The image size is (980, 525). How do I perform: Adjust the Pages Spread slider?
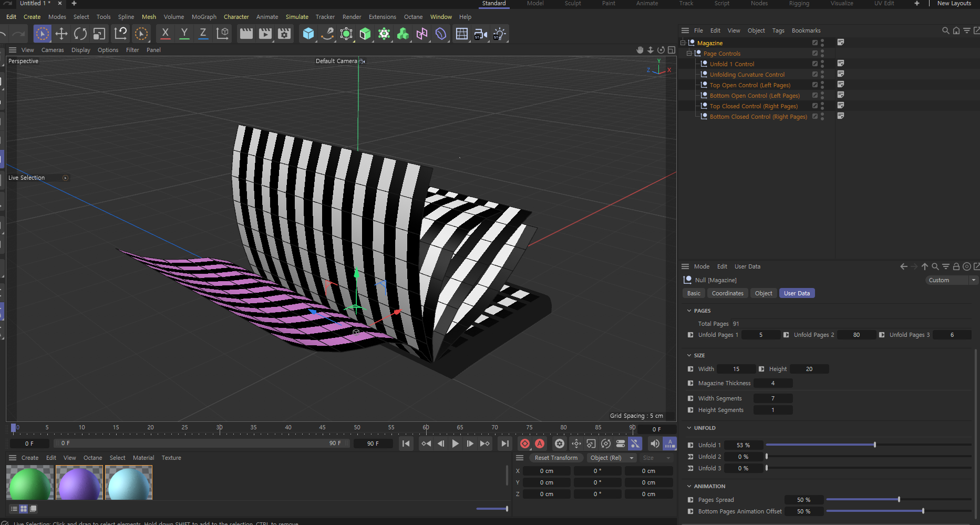pos(899,499)
